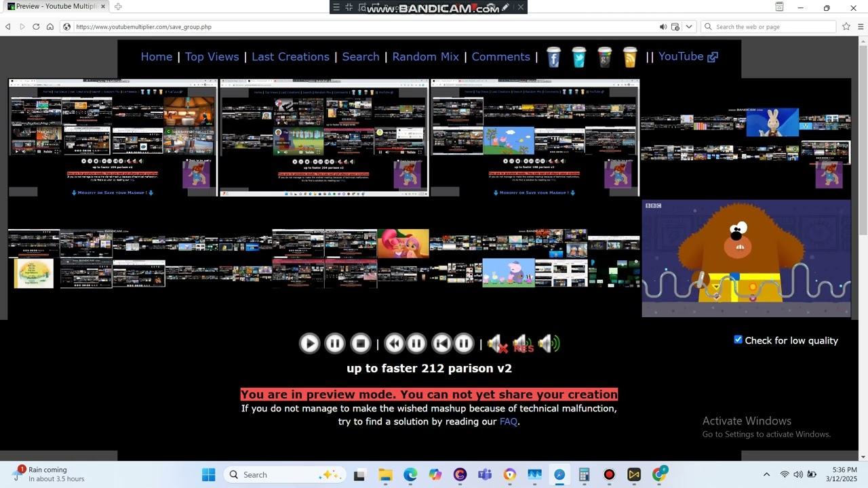This screenshot has width=868, height=488.
Task: Click the browser address bar URL
Action: pos(144,26)
